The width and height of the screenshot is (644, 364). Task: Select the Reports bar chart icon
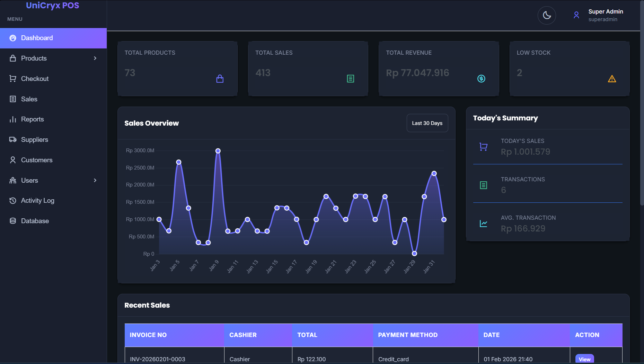pos(13,119)
